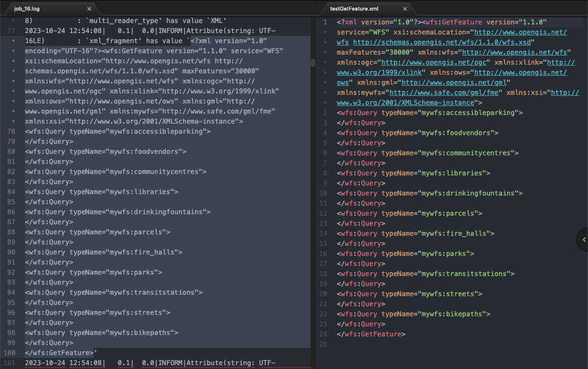Click "mywfs:transitstations" line in job_16.log
The height and width of the screenshot is (369, 588).
click(114, 292)
